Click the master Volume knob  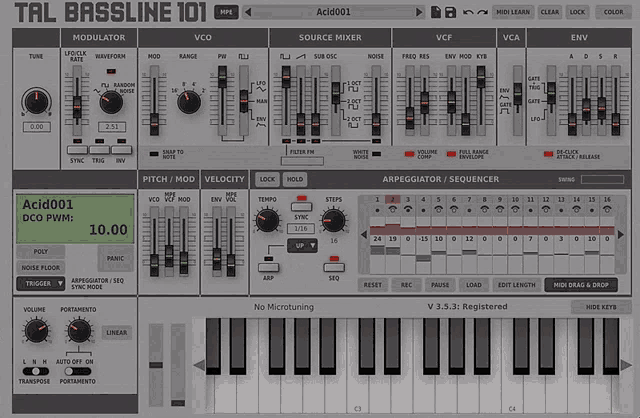coord(36,331)
